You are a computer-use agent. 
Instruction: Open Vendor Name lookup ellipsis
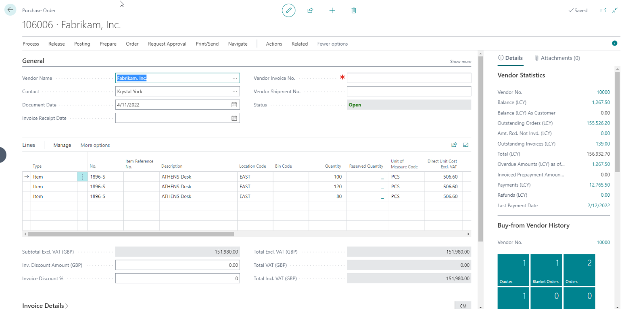(235, 78)
